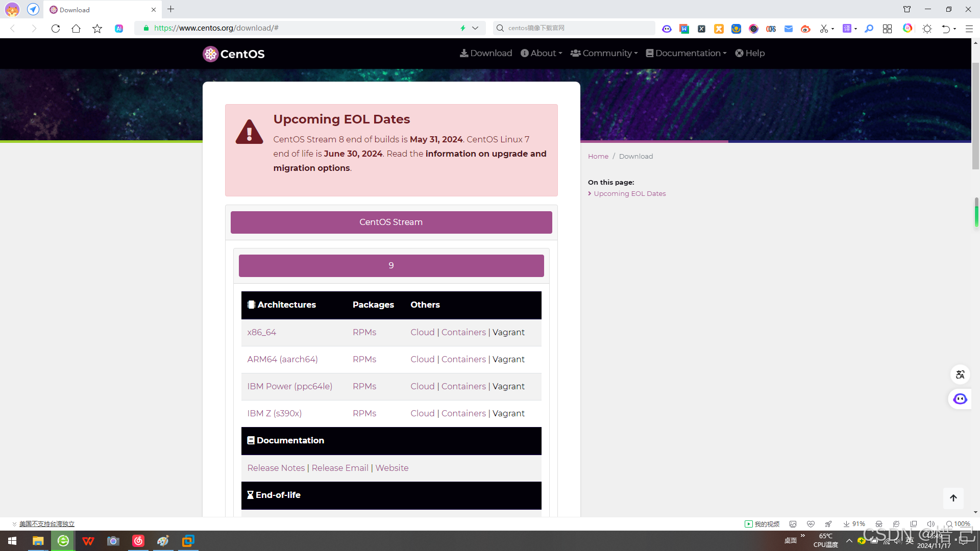Click the translate extension icon
The height and width of the screenshot is (551, 980).
point(847,29)
